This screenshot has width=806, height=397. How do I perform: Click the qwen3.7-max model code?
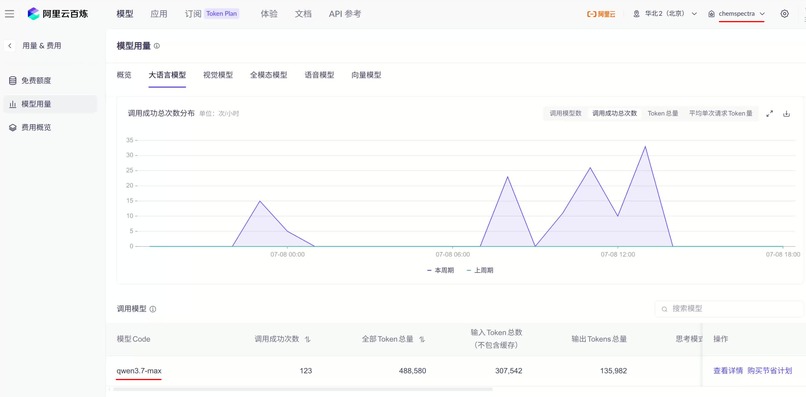(x=139, y=371)
